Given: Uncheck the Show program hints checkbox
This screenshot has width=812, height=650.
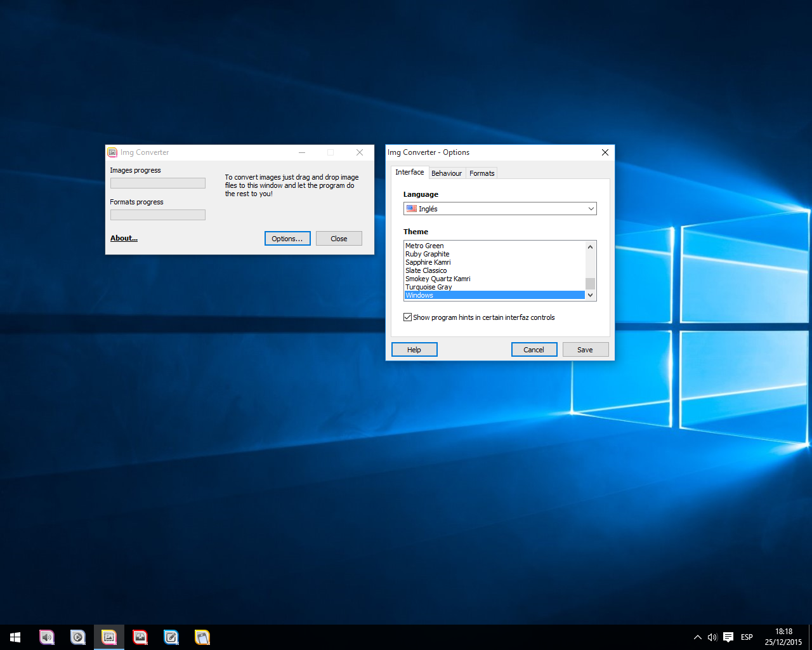Looking at the screenshot, I should pos(408,317).
